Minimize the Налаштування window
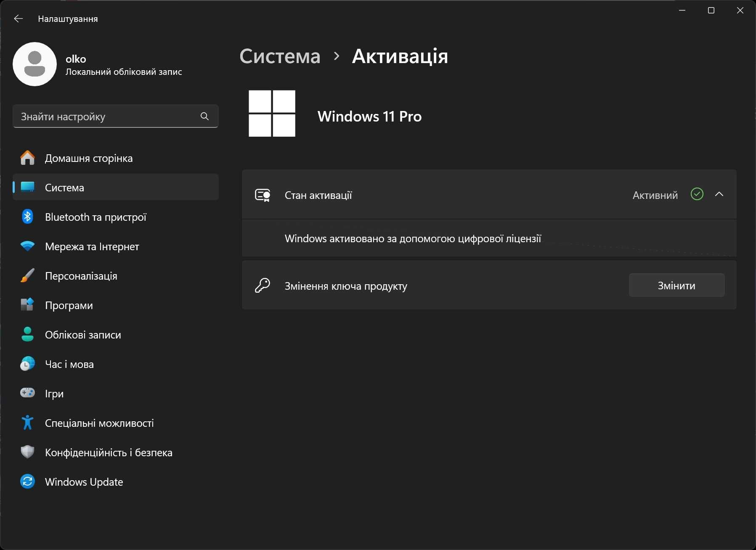 pyautogui.click(x=682, y=10)
